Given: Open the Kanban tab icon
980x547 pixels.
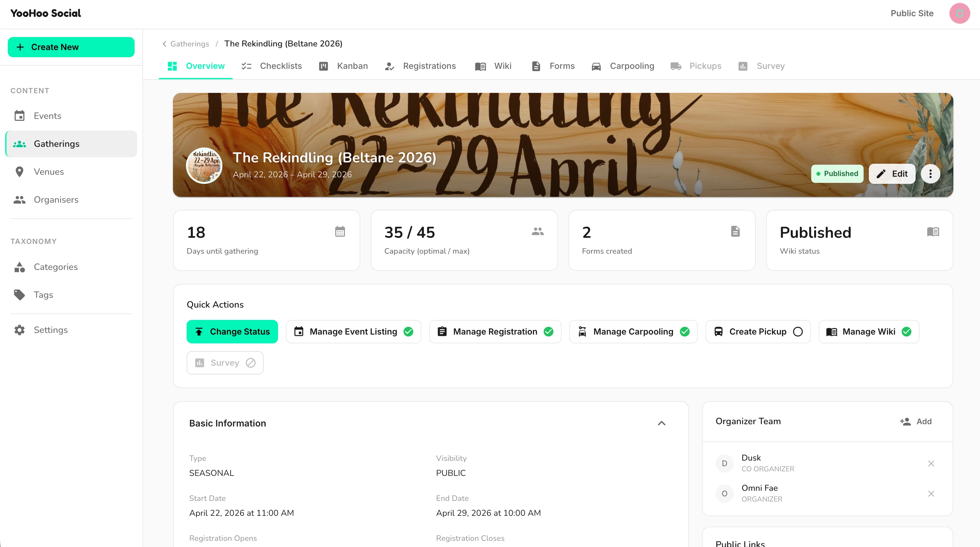Looking at the screenshot, I should 324,66.
